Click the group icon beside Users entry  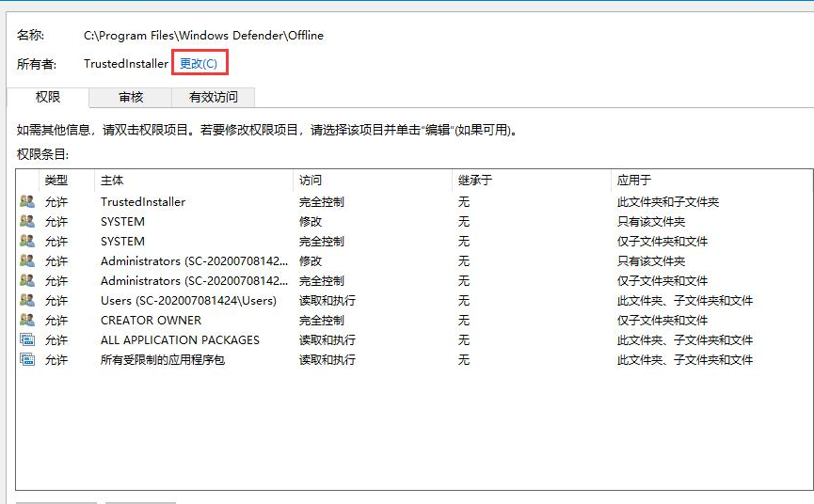tap(26, 301)
